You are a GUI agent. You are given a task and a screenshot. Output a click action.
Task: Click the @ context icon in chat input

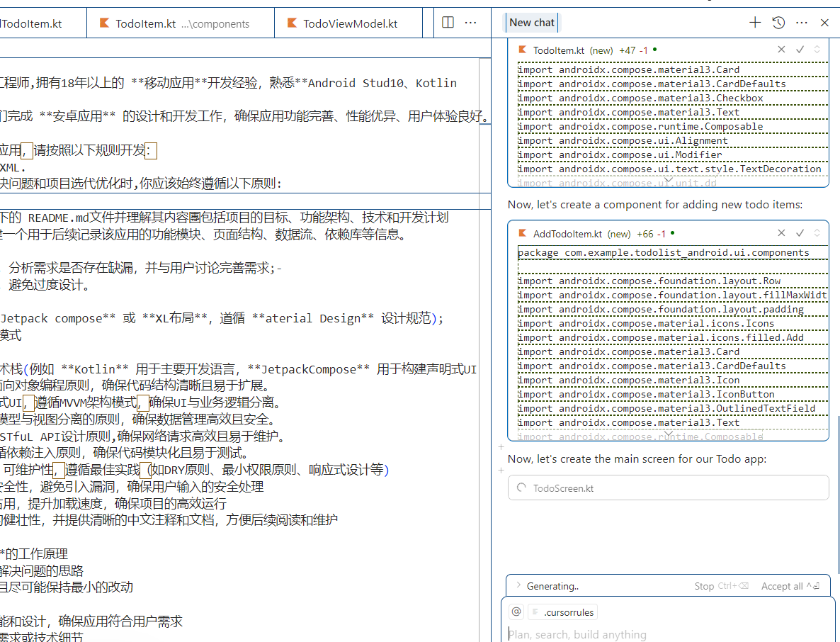click(x=516, y=611)
